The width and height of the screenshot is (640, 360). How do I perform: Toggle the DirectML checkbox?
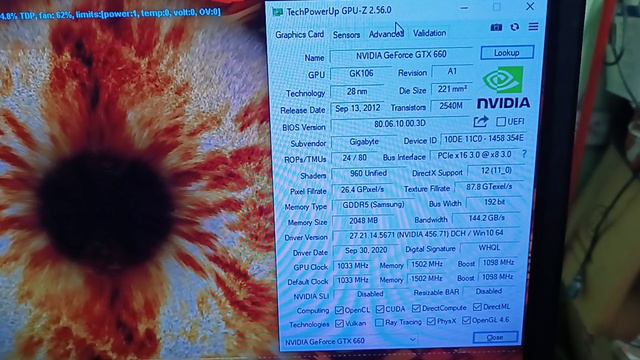tap(477, 307)
